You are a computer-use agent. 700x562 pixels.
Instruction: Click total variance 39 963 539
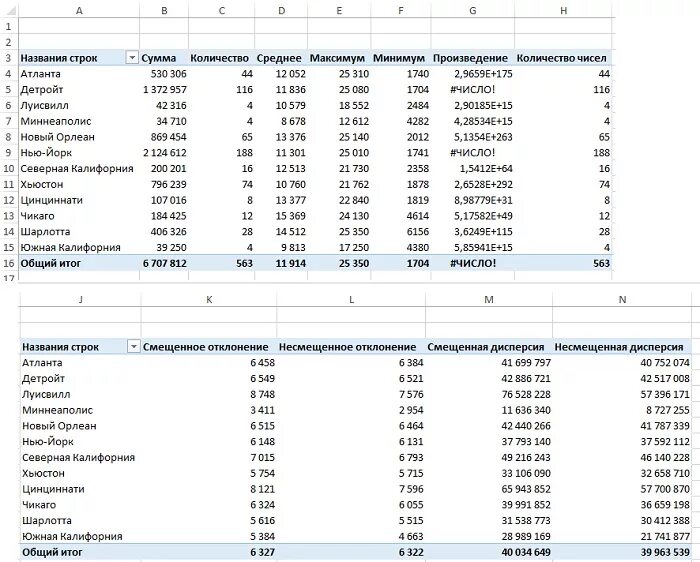tap(665, 552)
